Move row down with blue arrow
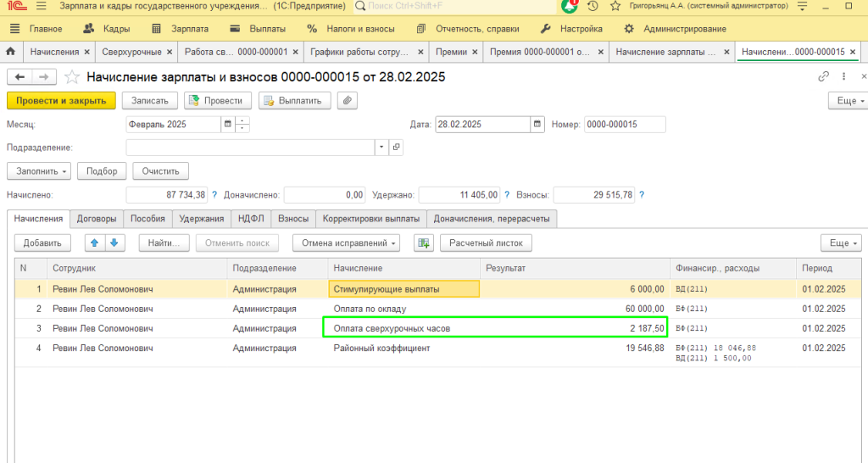This screenshot has width=868, height=463. point(114,243)
